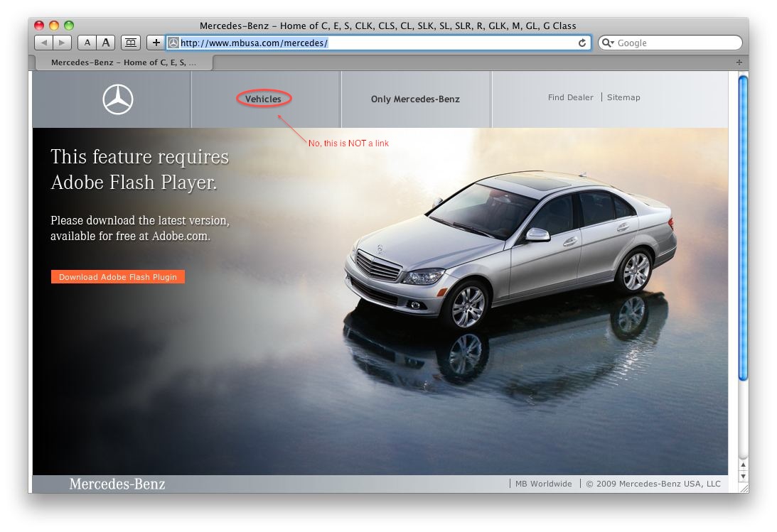777x532 pixels.
Task: Open the Sitemap link
Action: (623, 97)
